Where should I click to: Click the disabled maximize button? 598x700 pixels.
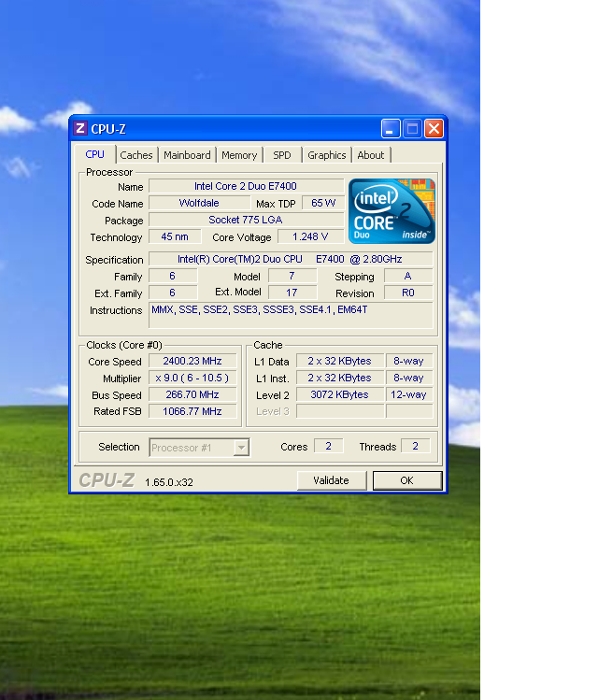[412, 129]
